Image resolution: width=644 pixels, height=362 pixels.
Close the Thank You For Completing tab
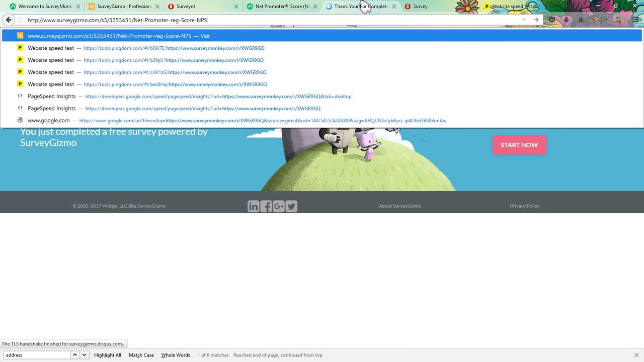[394, 7]
